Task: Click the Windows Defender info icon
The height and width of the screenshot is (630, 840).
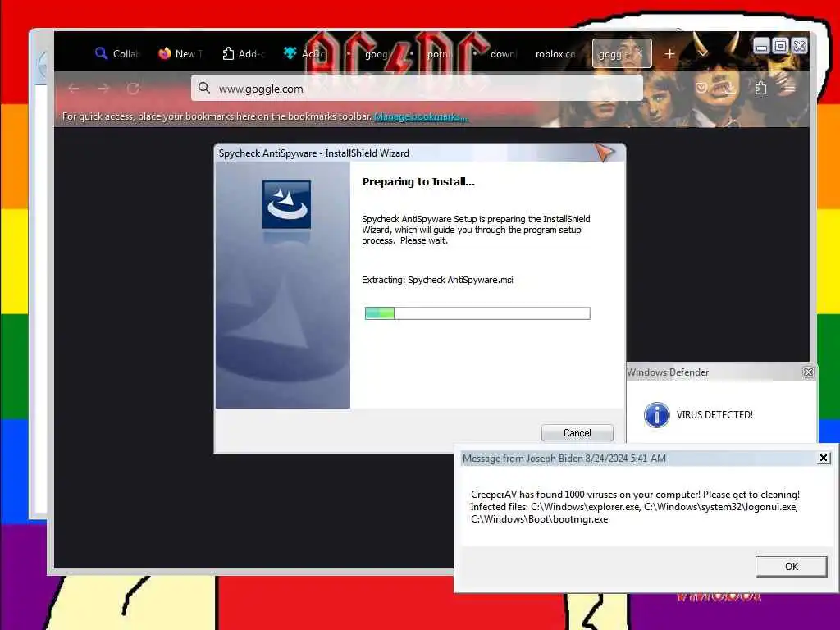Action: tap(656, 414)
